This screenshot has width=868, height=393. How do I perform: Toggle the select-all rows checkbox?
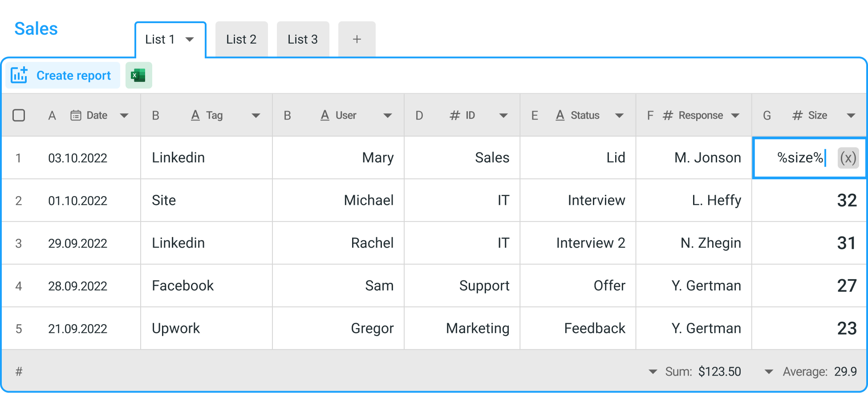pos(19,116)
